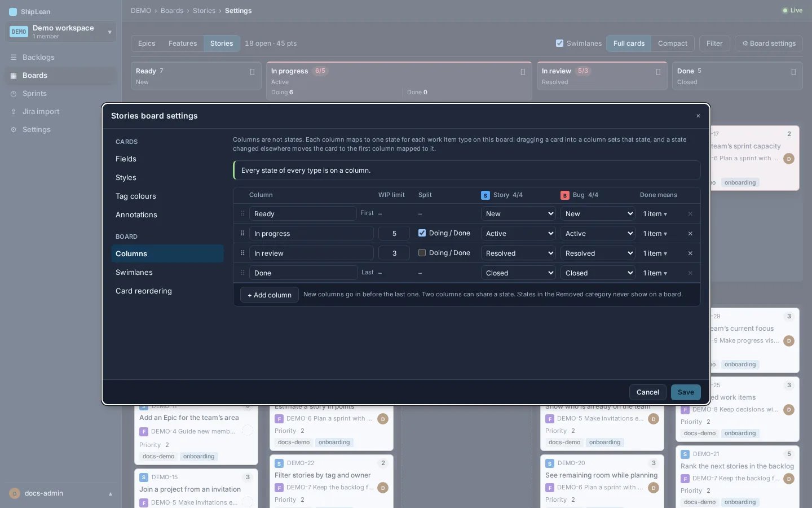Click the Add column button
This screenshot has width=812, height=508.
(270, 295)
